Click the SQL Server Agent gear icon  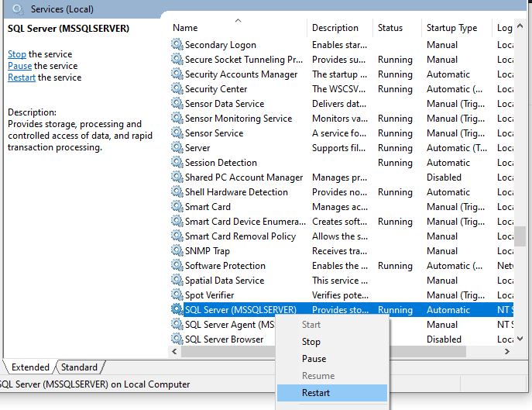pos(177,324)
